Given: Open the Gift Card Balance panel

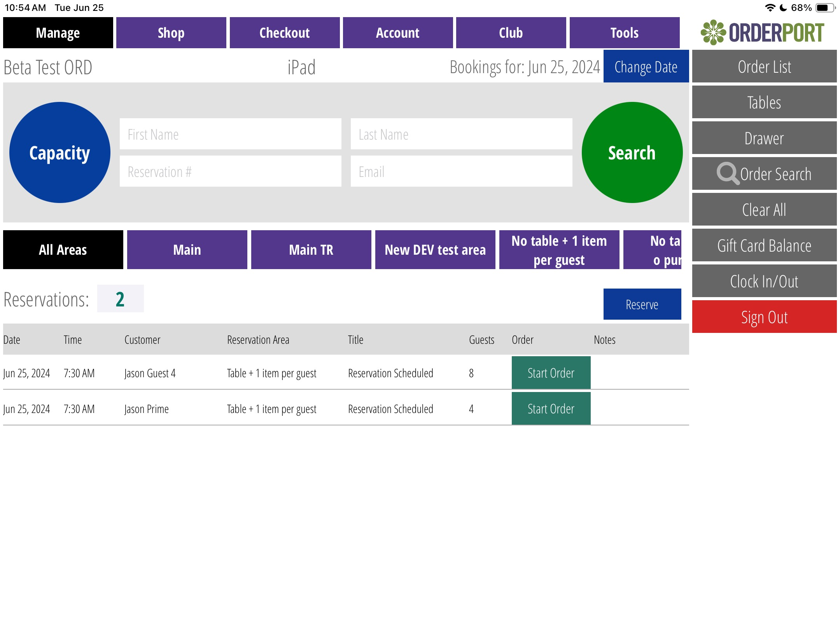Looking at the screenshot, I should pyautogui.click(x=764, y=245).
